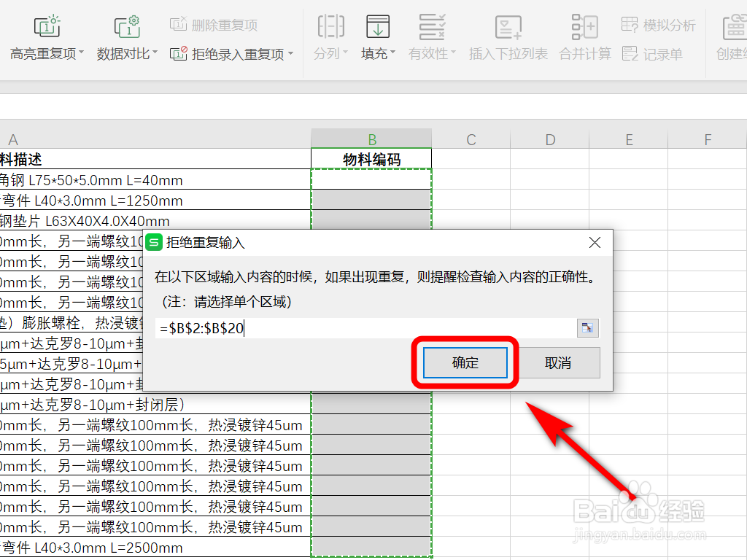Cancel the dialog via 取消 button

tap(559, 362)
